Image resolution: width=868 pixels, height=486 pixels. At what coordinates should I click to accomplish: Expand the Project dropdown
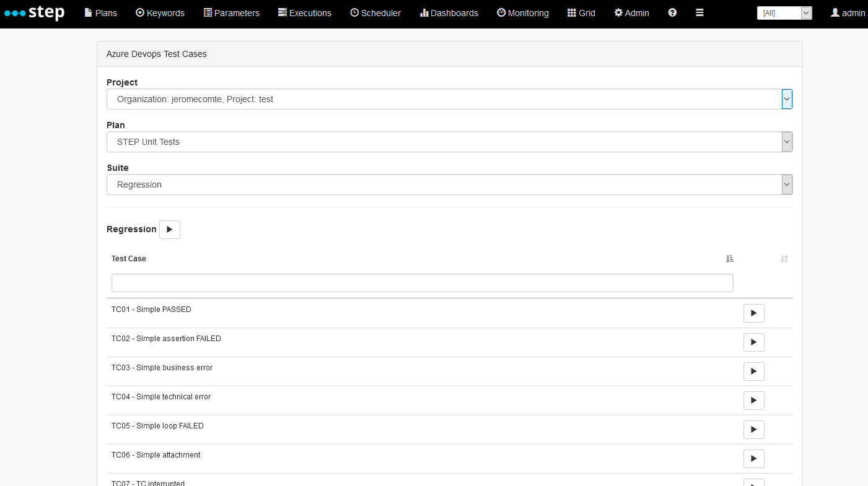(x=450, y=99)
